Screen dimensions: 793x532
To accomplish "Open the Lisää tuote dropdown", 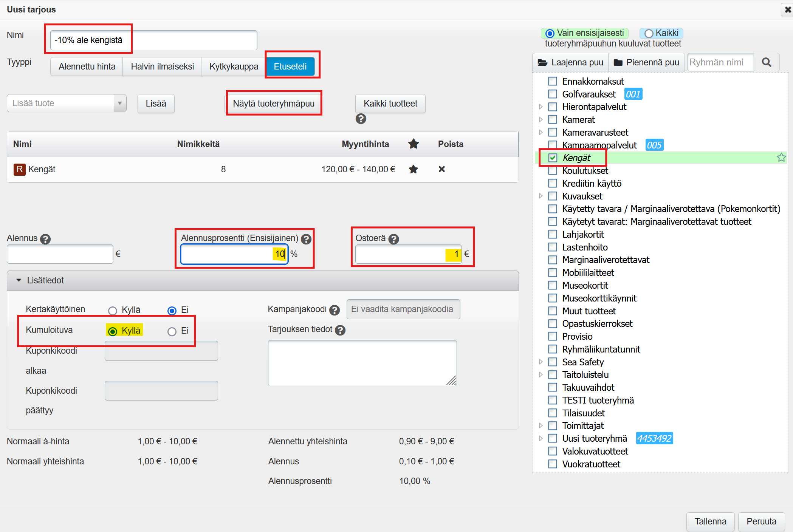I will (x=119, y=103).
